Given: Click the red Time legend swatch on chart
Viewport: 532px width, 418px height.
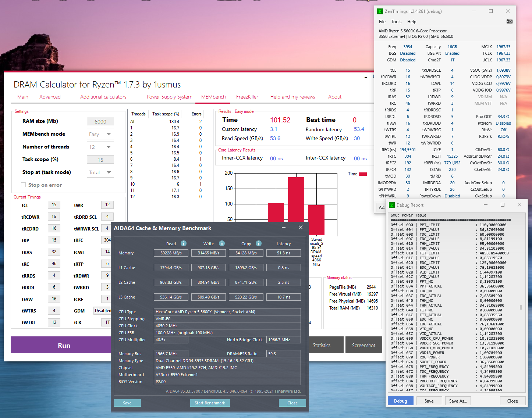Looking at the screenshot, I should tap(363, 174).
